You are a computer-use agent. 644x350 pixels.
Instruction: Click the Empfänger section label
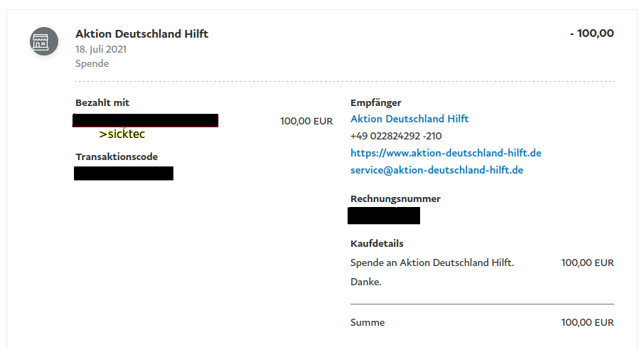[376, 102]
